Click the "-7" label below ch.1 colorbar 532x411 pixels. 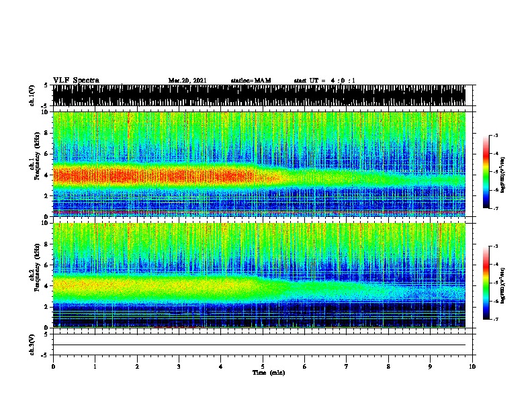[496, 208]
